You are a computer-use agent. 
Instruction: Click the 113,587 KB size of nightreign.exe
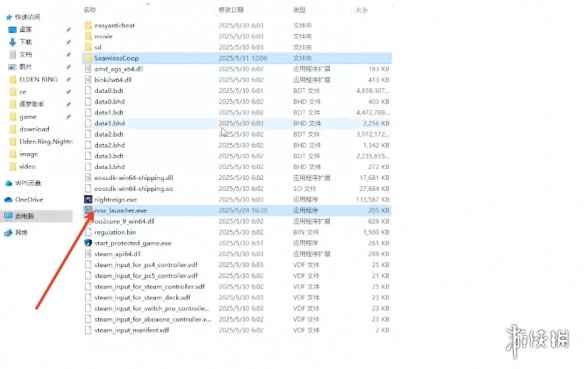click(x=372, y=200)
